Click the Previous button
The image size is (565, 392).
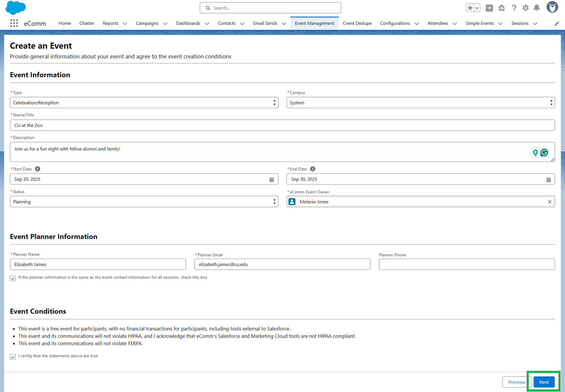(x=516, y=382)
